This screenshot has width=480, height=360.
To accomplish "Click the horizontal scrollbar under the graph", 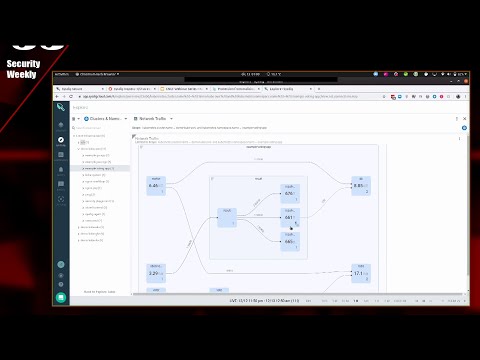I will 297,294.
